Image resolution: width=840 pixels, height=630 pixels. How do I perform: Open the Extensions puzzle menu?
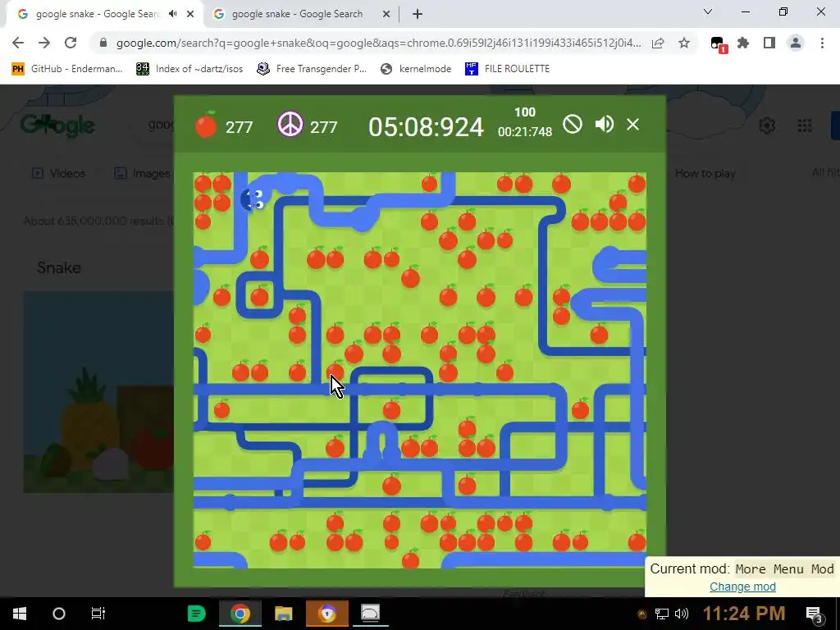tap(743, 43)
